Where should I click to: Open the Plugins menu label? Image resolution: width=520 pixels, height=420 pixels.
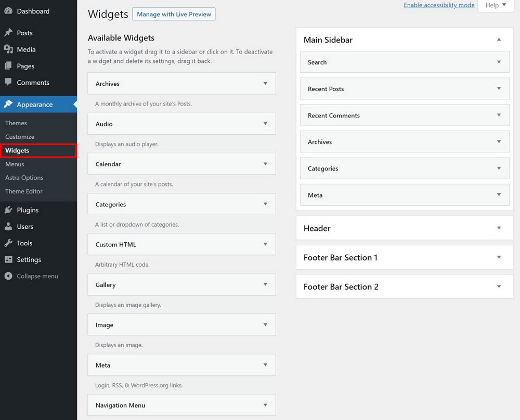coord(28,210)
